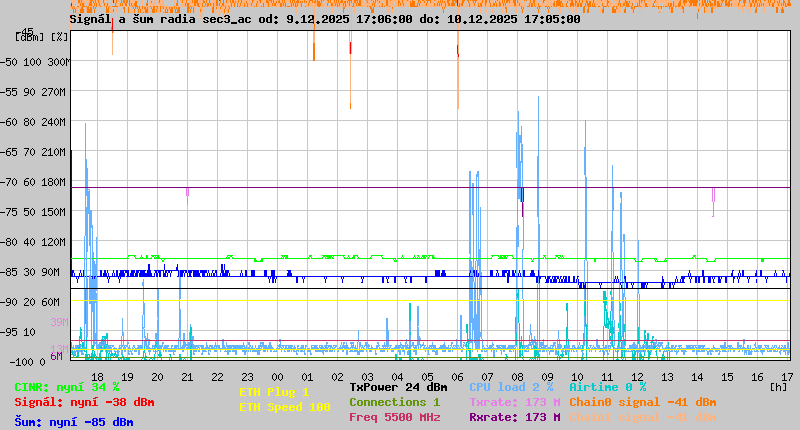Click the 'Txrate: 173 M' legend label
800x430 pixels.
pos(514,402)
